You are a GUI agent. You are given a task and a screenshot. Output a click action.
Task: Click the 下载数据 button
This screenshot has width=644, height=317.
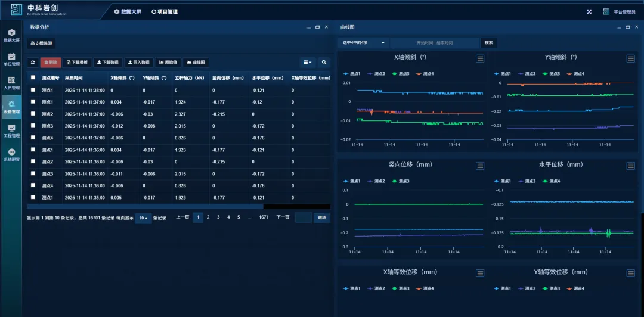[x=107, y=62]
